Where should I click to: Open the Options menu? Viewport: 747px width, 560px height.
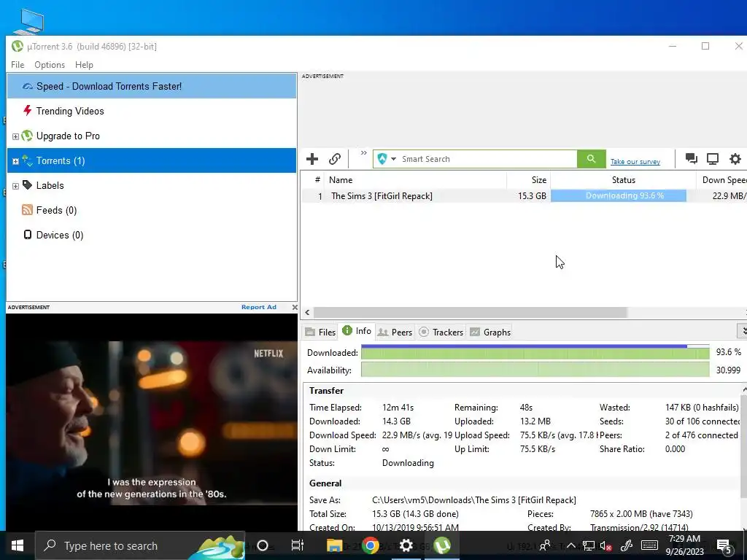pyautogui.click(x=50, y=65)
